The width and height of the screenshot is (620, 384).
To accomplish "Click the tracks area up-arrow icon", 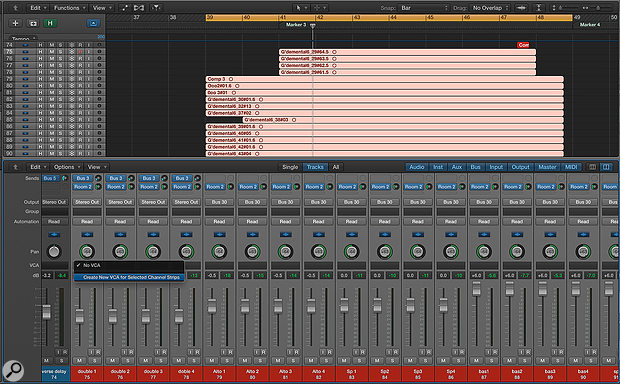I will 15,8.
